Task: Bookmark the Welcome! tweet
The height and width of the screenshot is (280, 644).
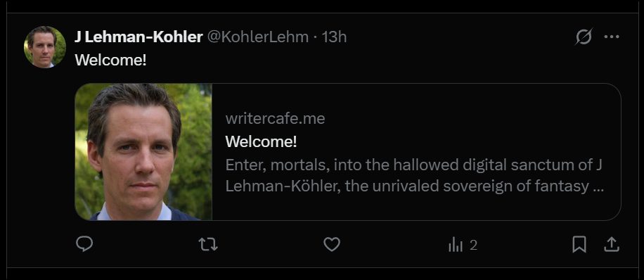Action: [x=579, y=245]
